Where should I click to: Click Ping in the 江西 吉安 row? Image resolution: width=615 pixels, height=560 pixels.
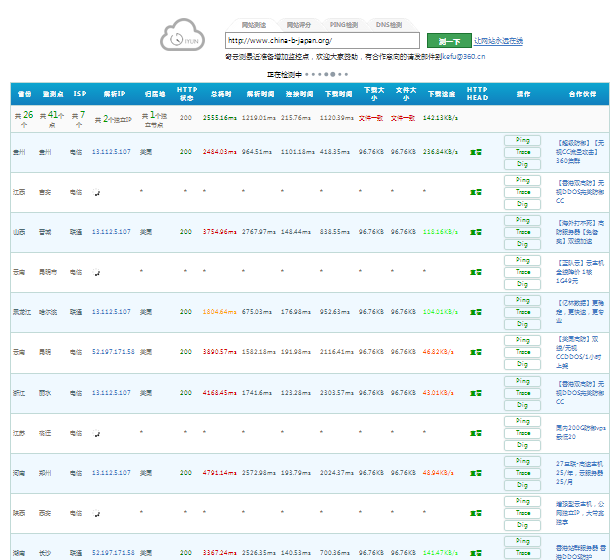pos(522,180)
